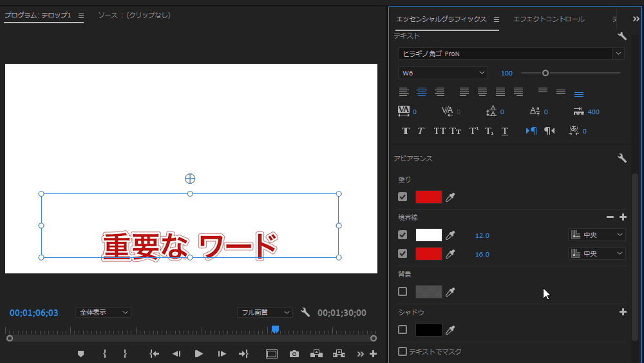Eyedropper for background color
Image resolution: width=644 pixels, height=363 pixels.
(450, 292)
